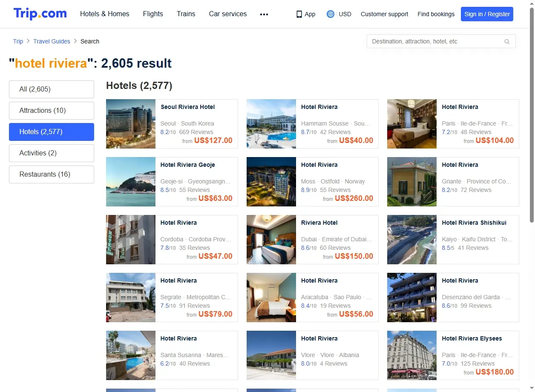Open the Trains menu
This screenshot has width=535, height=392.
[186, 14]
